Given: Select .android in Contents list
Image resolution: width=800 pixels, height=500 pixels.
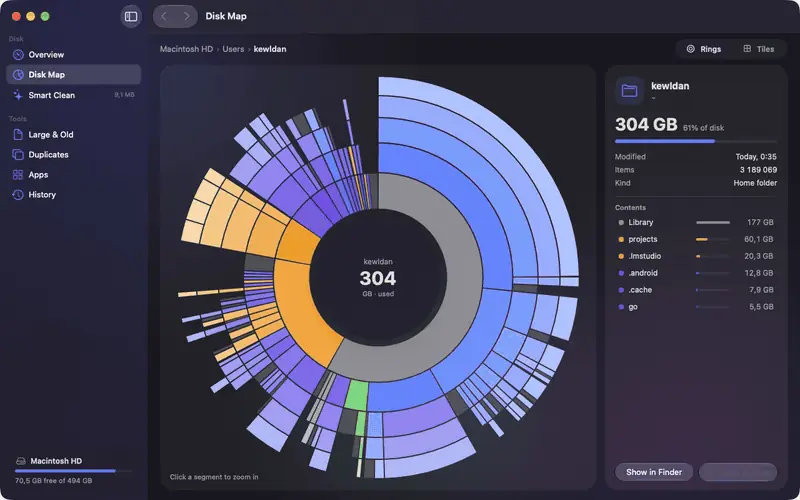Looking at the screenshot, I should [696, 273].
